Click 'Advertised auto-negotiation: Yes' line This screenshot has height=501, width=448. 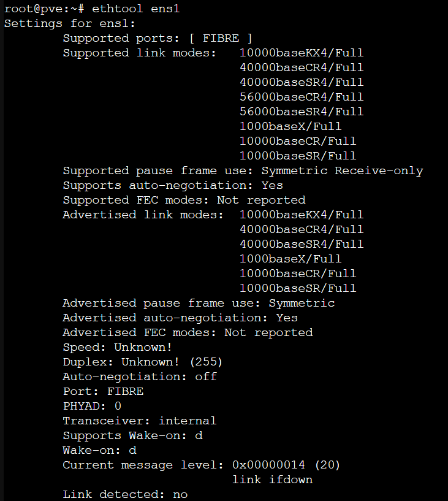pos(180,318)
